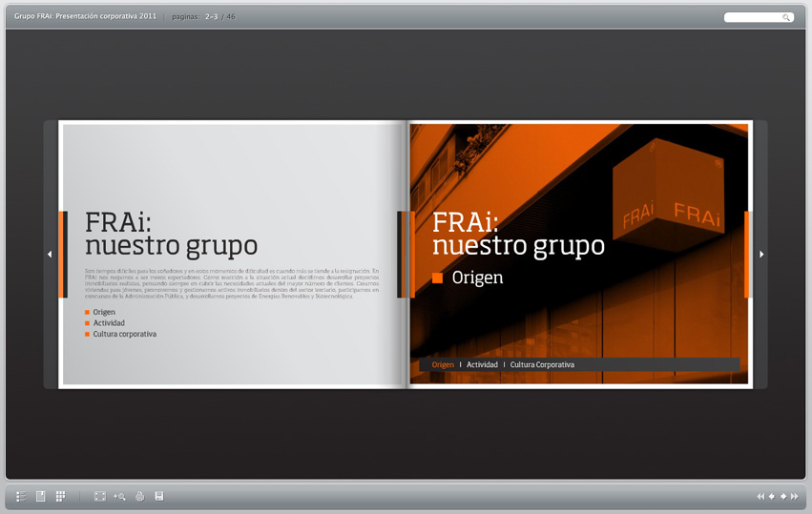This screenshot has height=514, width=812.
Task: Jump to the first page
Action: pyautogui.click(x=760, y=497)
